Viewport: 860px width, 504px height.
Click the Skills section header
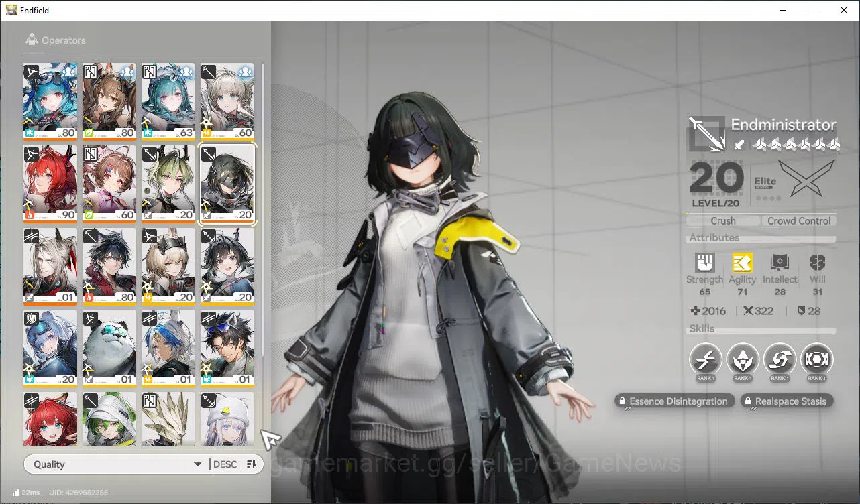[x=702, y=328]
